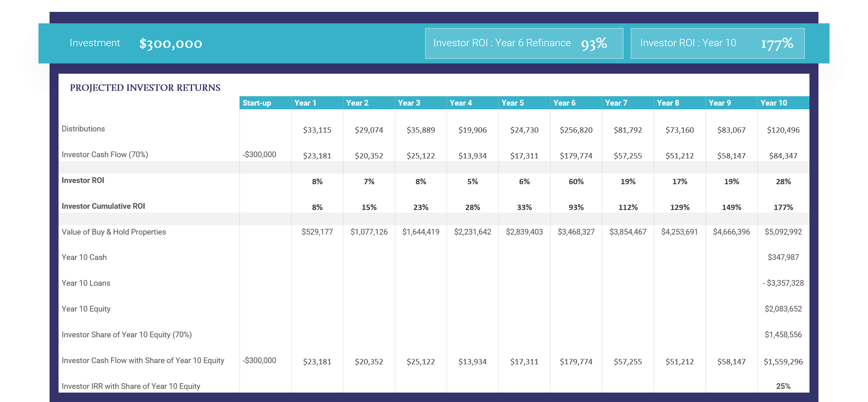868x402 pixels.
Task: Select the Year 10 column header
Action: tap(783, 103)
